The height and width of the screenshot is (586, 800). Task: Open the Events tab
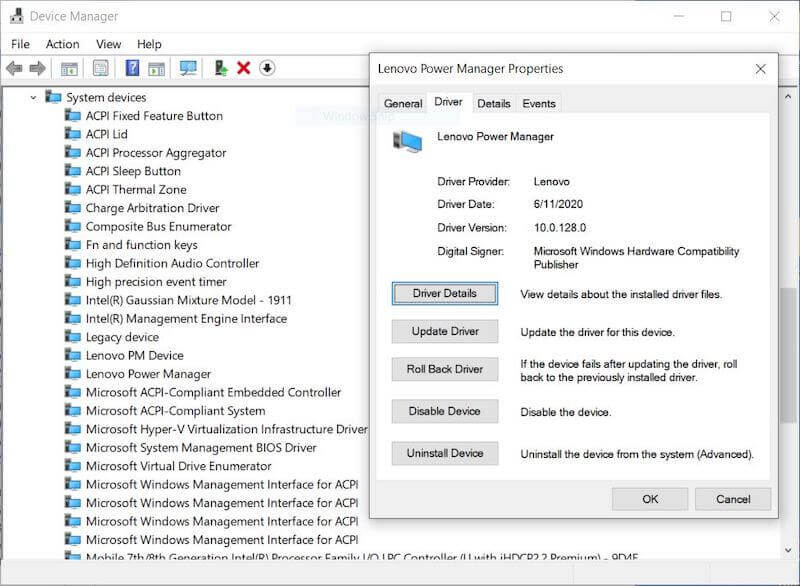pyautogui.click(x=539, y=104)
